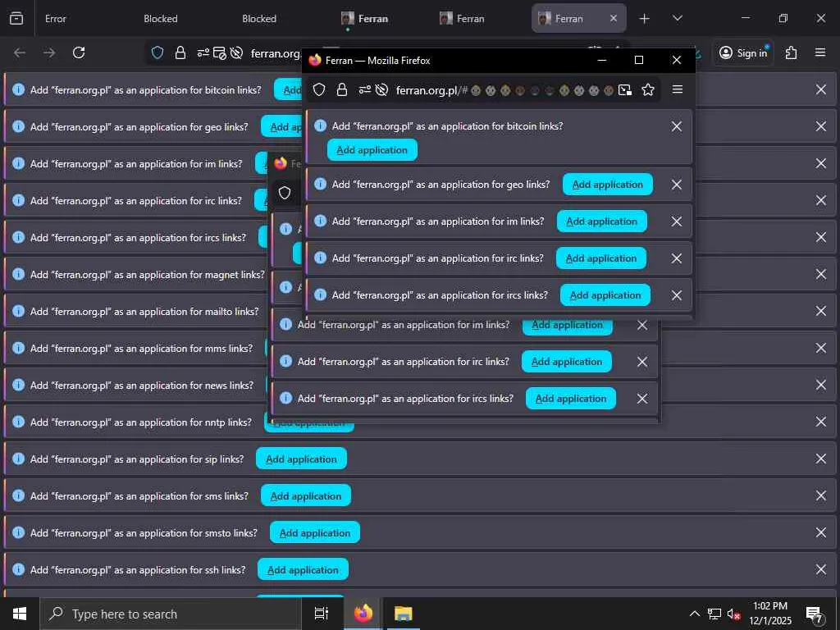The height and width of the screenshot is (630, 840).
Task: Open the padlock icon in the Ferran popup window
Action: 342,89
